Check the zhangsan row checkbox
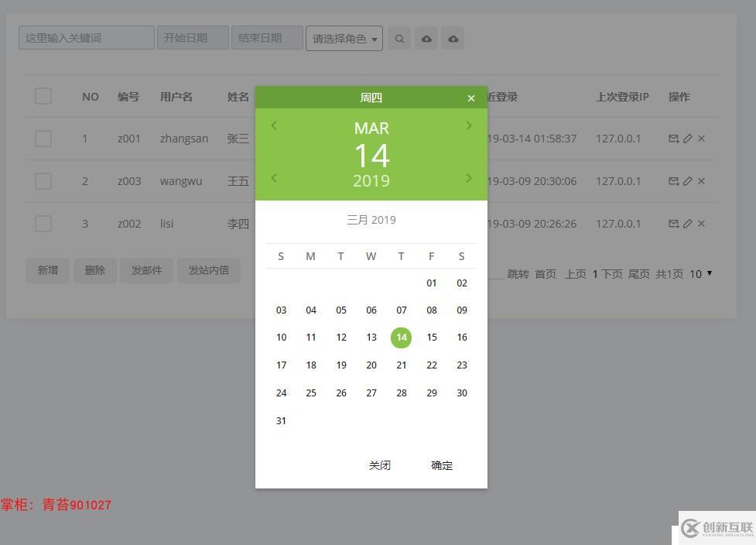 (43, 139)
